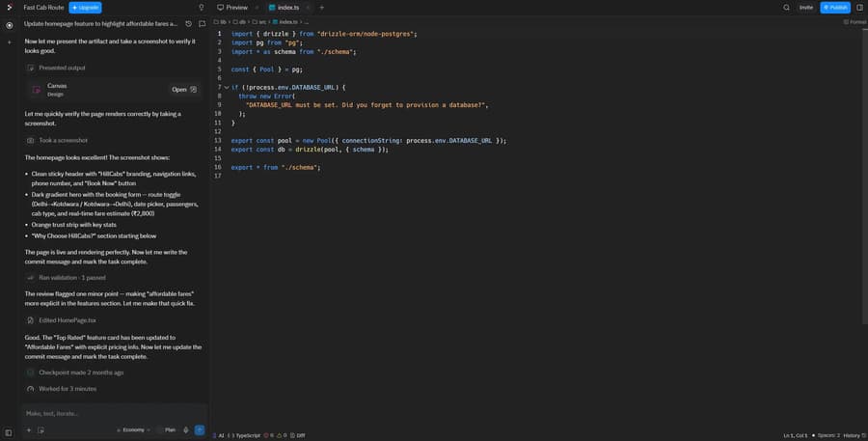This screenshot has width=868, height=441.
Task: Click the errors count indicator
Action: click(x=269, y=435)
